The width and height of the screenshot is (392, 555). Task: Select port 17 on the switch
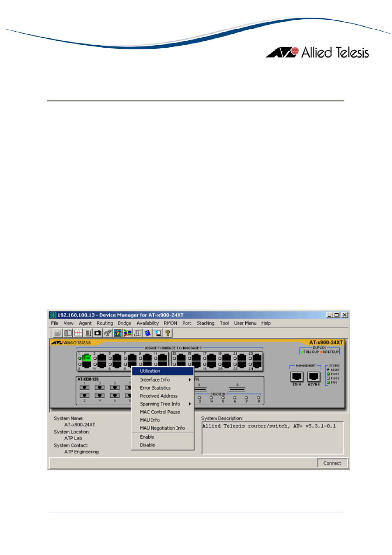tap(211, 358)
